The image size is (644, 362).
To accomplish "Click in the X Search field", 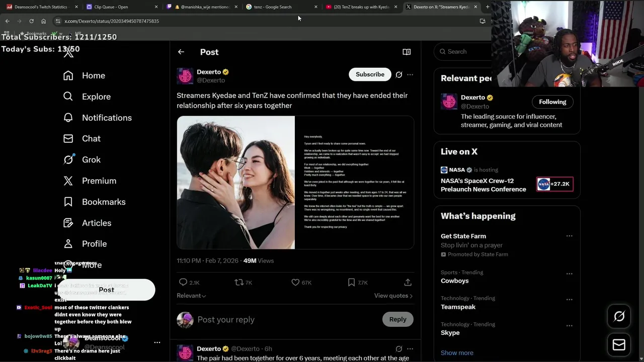I will 463,52.
